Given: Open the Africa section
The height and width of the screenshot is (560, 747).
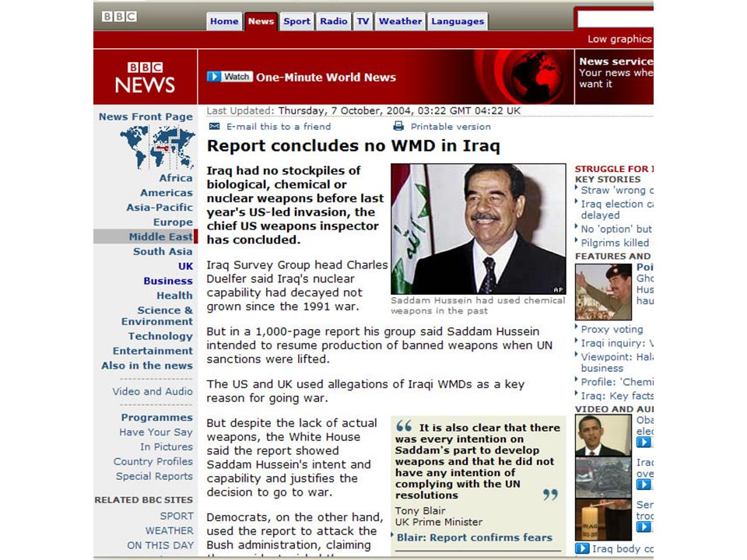Looking at the screenshot, I should (176, 178).
